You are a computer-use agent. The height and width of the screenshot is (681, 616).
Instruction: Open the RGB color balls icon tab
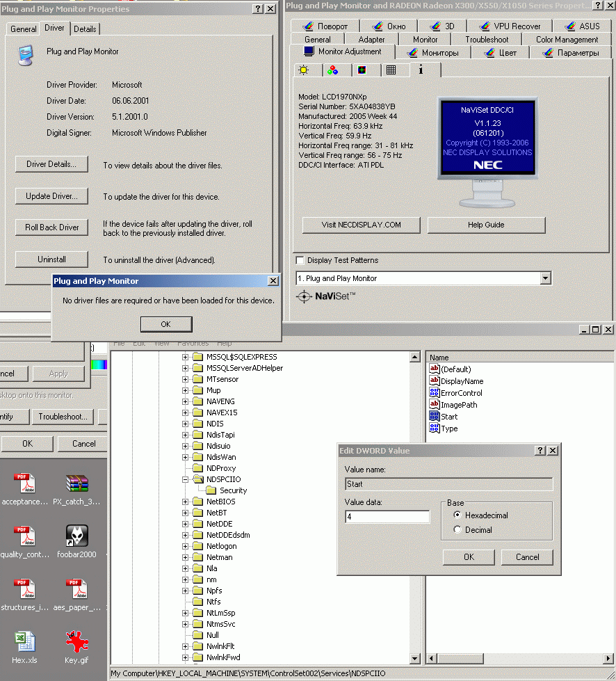pos(333,70)
